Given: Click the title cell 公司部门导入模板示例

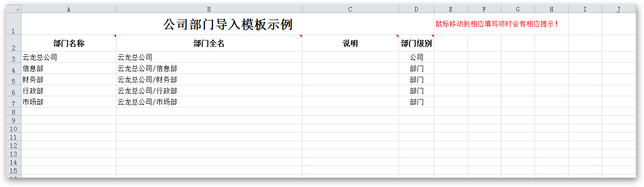Looking at the screenshot, I should coord(227,24).
